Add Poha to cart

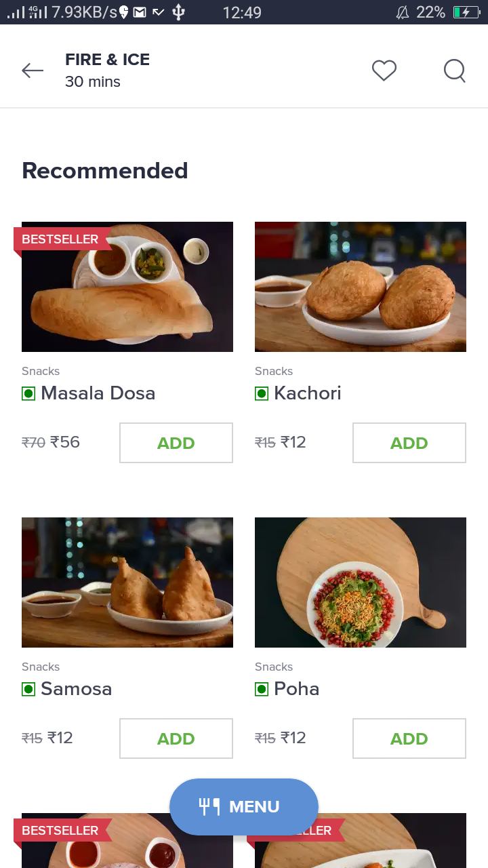click(x=409, y=738)
